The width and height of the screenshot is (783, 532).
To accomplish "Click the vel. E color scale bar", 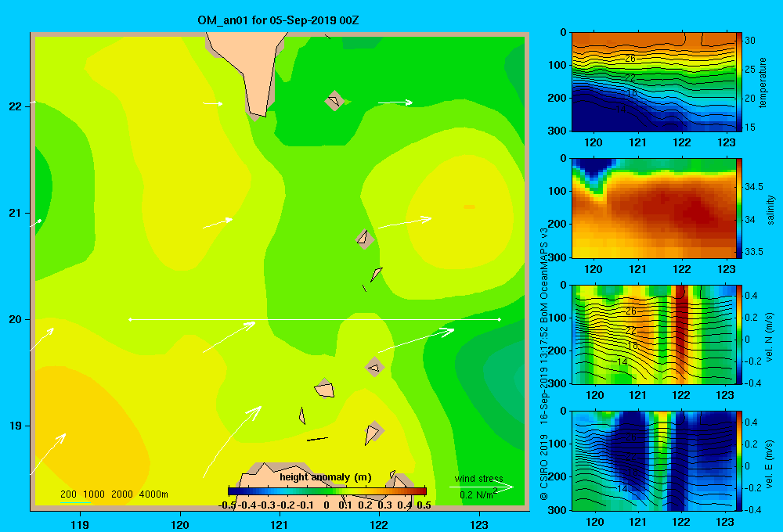I will [x=739, y=461].
